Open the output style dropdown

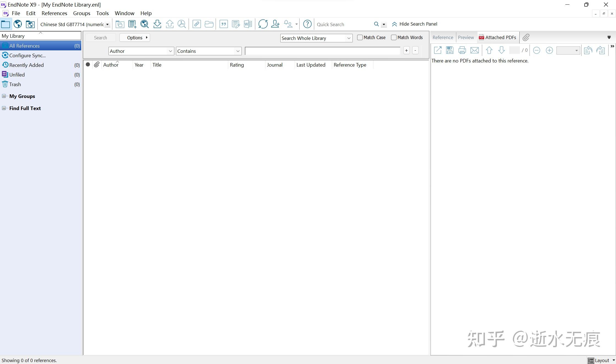pyautogui.click(x=107, y=24)
